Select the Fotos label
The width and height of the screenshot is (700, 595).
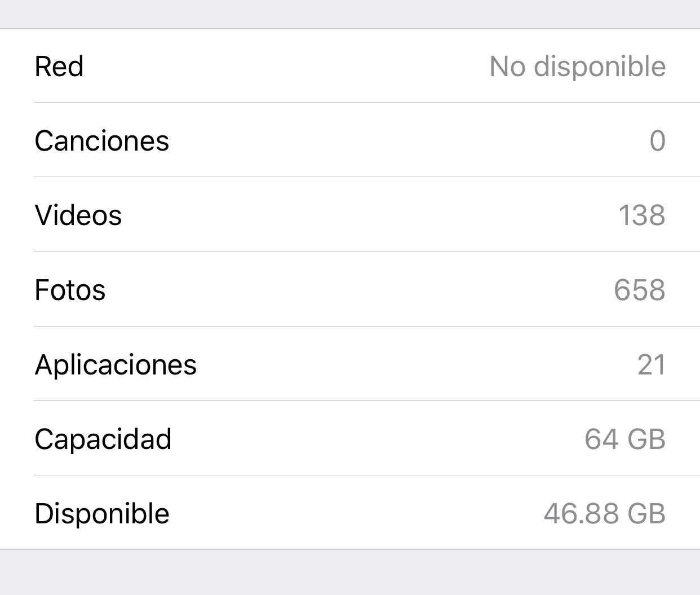tap(70, 290)
